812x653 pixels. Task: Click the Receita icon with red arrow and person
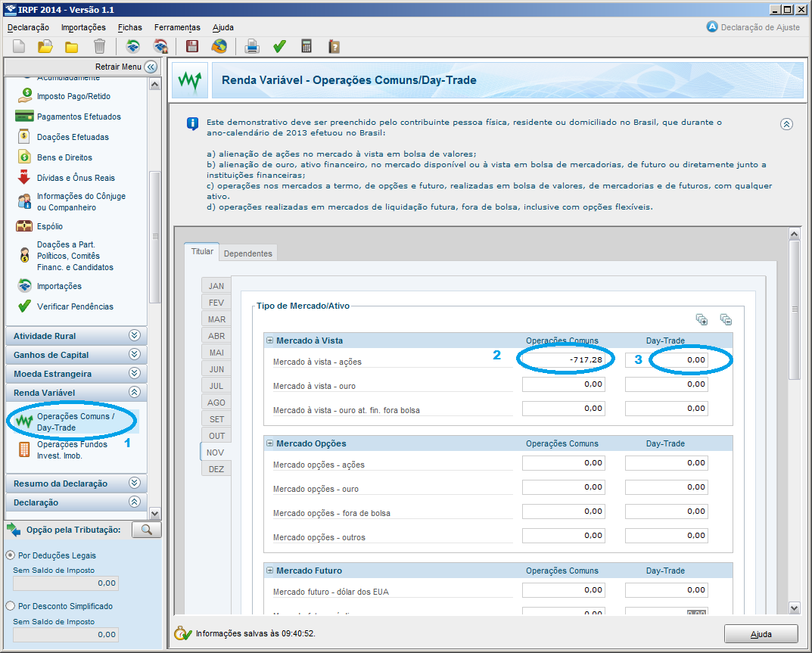coord(160,47)
